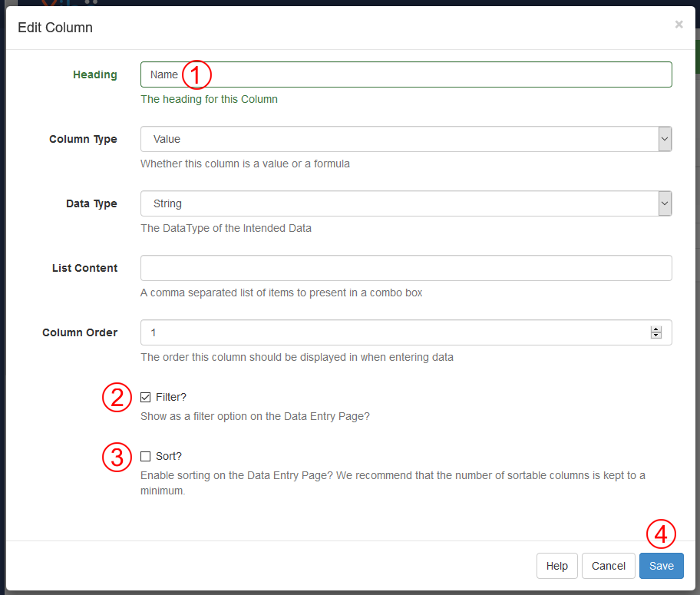Click 'The DataType of the Intended Data' text
The width and height of the screenshot is (700, 595).
click(226, 228)
